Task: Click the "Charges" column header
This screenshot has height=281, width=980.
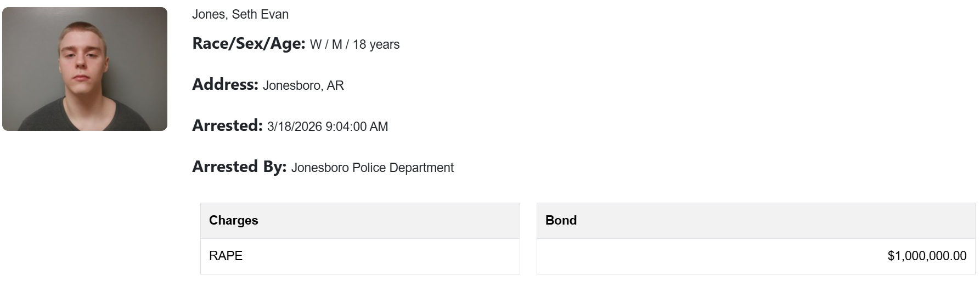Action: (x=233, y=220)
